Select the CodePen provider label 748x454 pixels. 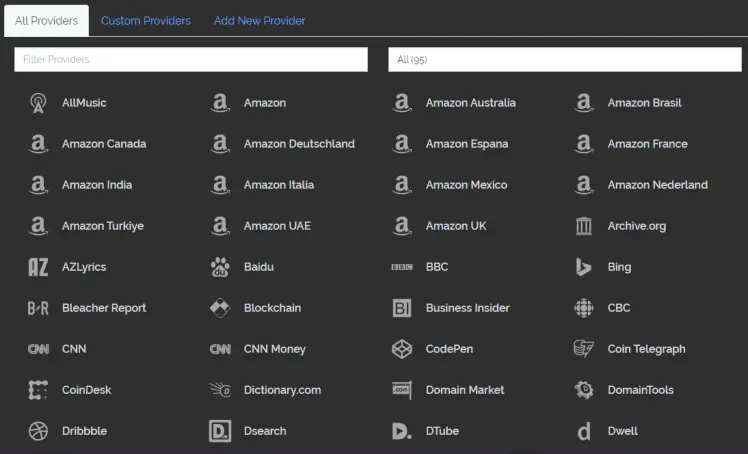click(449, 349)
